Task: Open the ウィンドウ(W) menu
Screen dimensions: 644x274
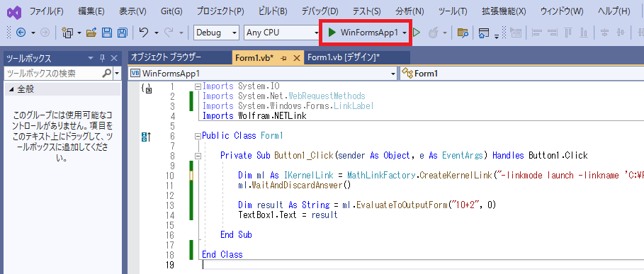Action: pos(562,11)
